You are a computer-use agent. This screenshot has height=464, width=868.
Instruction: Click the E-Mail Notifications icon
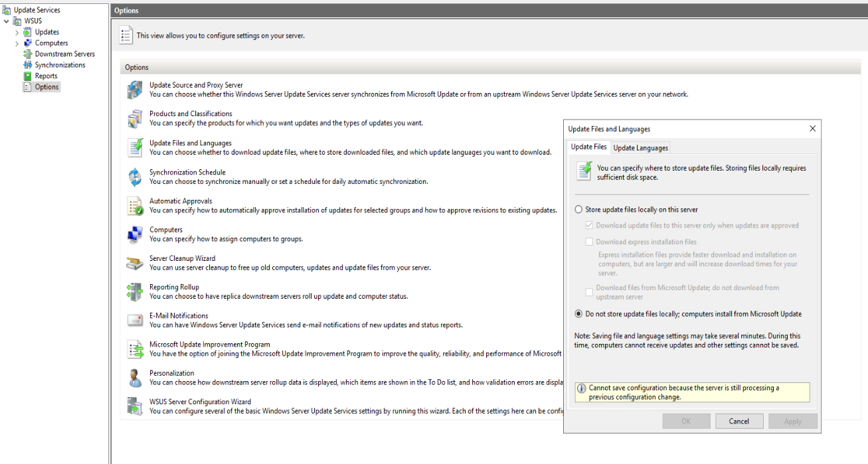[135, 321]
